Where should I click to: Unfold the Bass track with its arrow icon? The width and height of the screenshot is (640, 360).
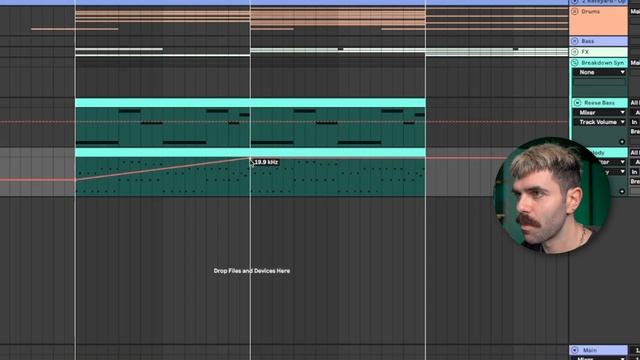(575, 41)
